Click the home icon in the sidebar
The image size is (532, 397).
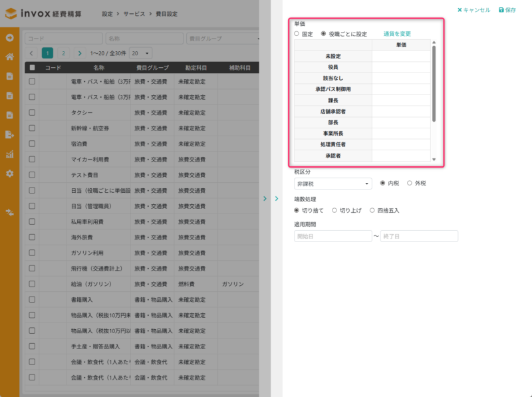(10, 57)
